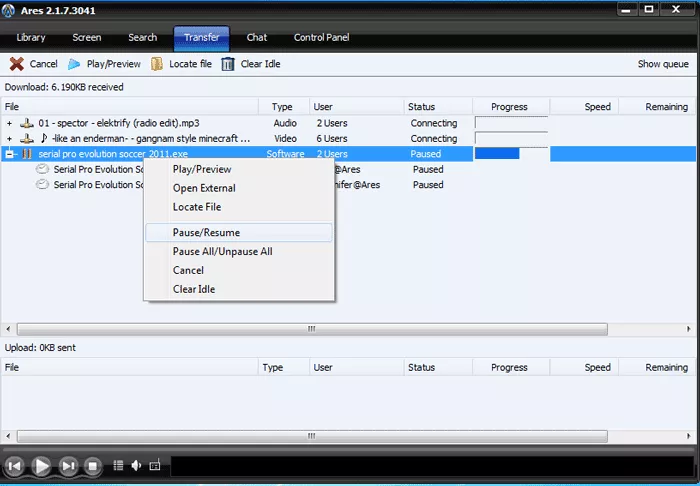Click the download icon beside like an enderman

[x=27, y=138]
